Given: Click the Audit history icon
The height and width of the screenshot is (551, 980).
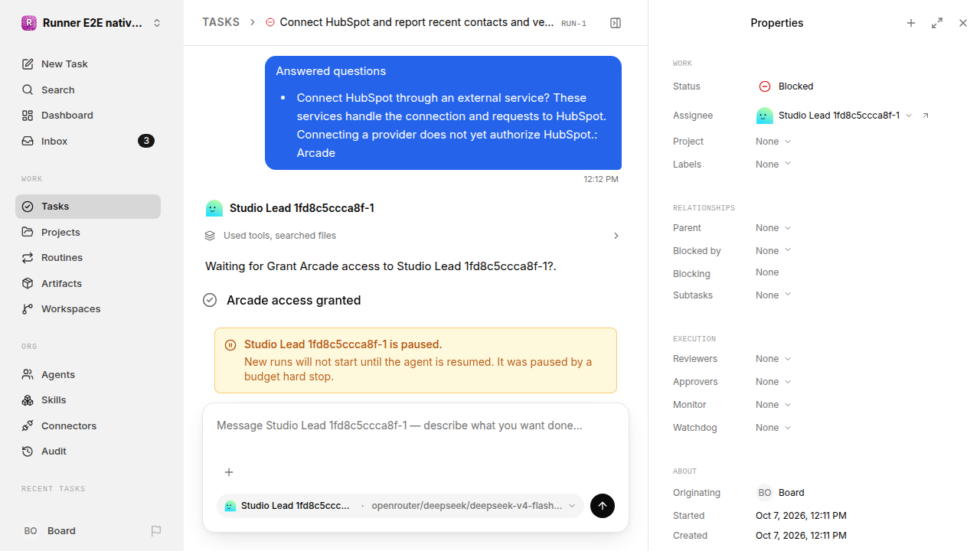Looking at the screenshot, I should click(x=28, y=452).
